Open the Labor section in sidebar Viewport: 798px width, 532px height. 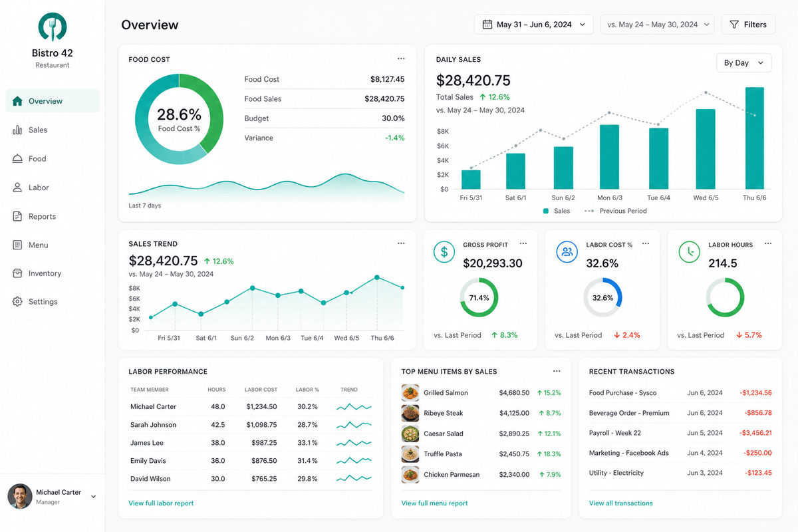pos(53,188)
